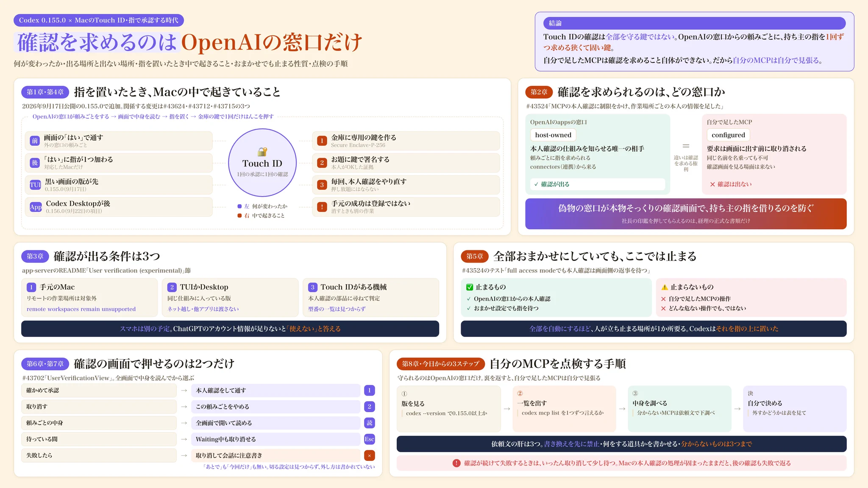This screenshot has height=488, width=868.
Task: Click the 取り消す row label
Action: pos(99,407)
